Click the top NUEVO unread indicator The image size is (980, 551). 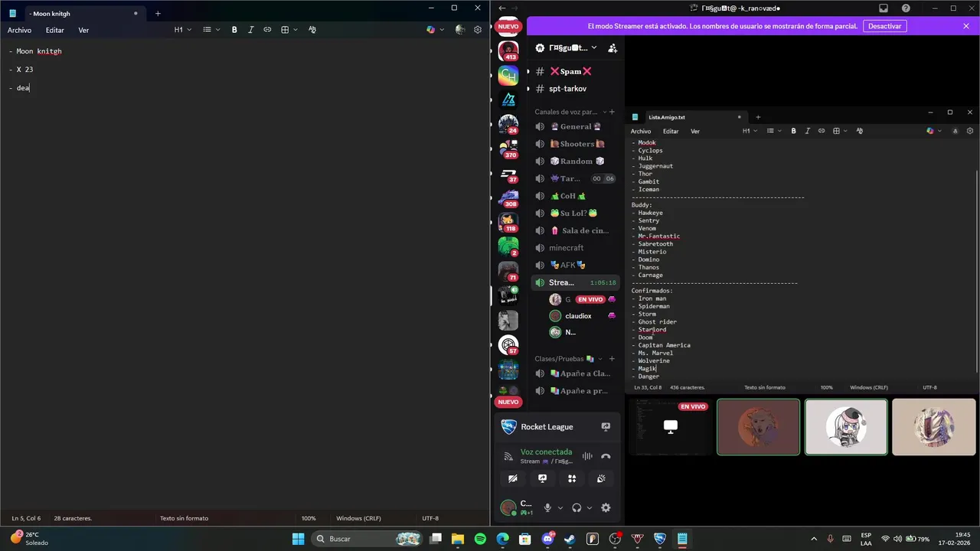point(508,27)
